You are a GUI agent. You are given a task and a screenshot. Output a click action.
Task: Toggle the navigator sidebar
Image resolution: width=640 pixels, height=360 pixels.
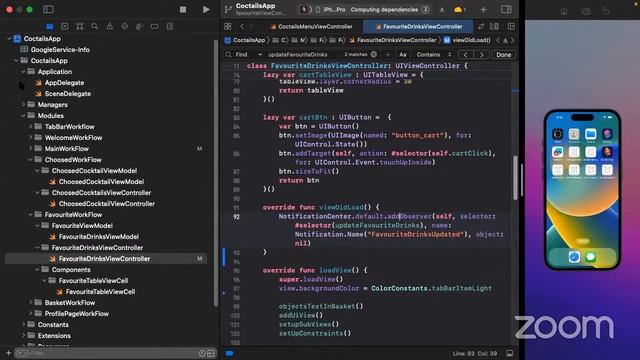(x=48, y=9)
